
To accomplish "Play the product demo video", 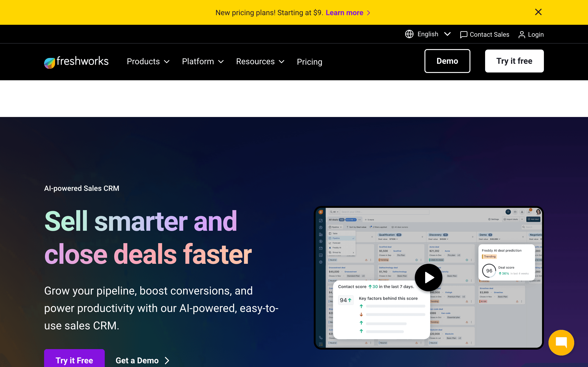I will click(428, 278).
